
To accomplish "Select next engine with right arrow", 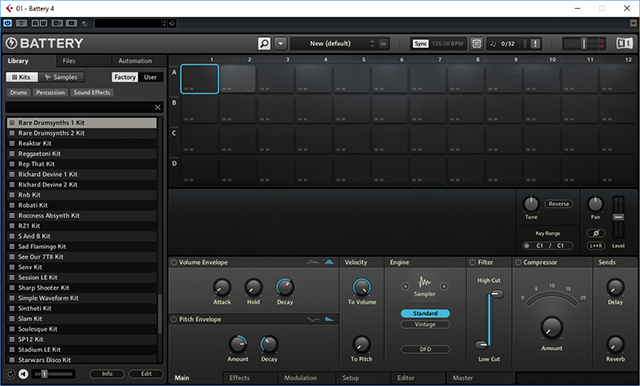I will tap(444, 286).
